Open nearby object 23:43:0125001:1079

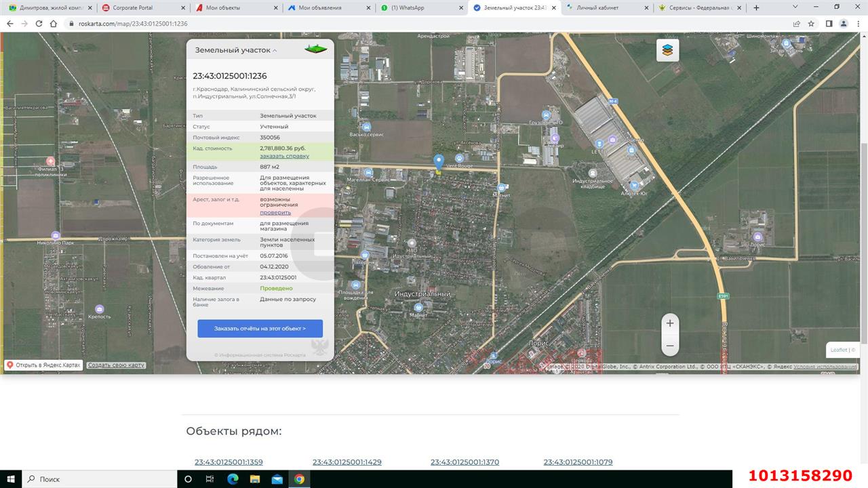tap(578, 462)
